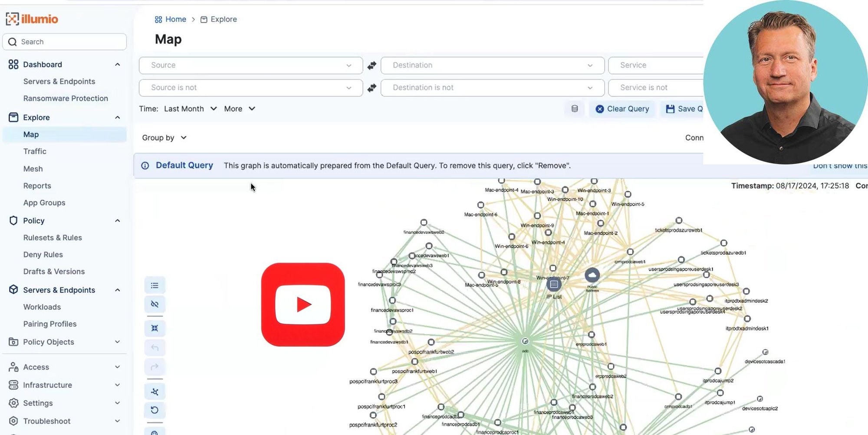The height and width of the screenshot is (435, 868).
Task: Collapse Servers & Endpoints section
Action: (118, 290)
